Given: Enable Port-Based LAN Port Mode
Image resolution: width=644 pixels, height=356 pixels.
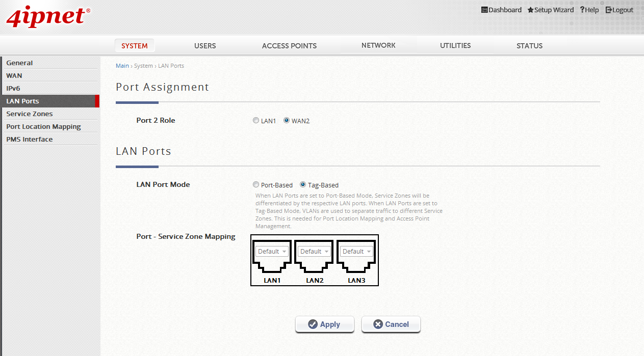Looking at the screenshot, I should pos(256,184).
